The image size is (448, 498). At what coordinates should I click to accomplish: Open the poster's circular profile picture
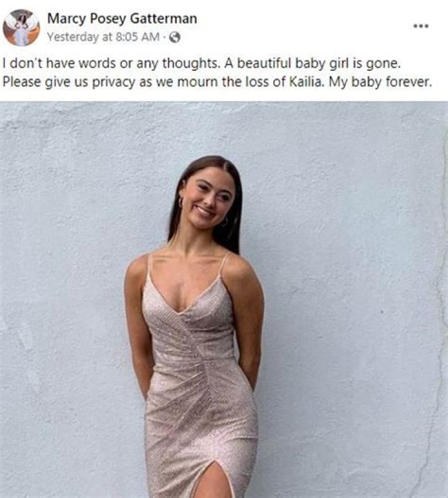21,27
